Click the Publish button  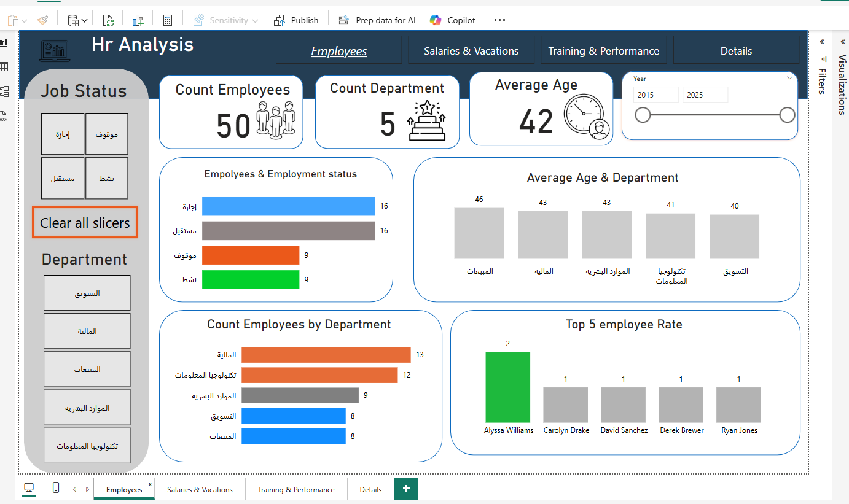click(297, 20)
